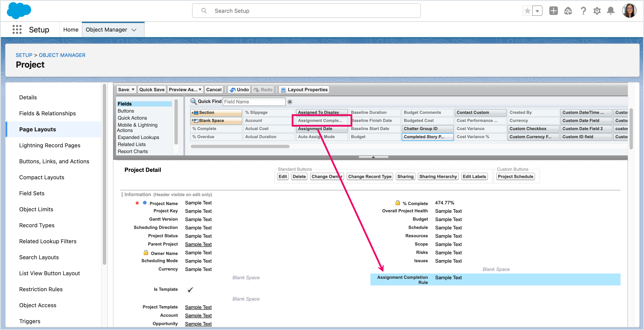Click the Undo arrow icon
Image resolution: width=644 pixels, height=330 pixels.
click(232, 90)
